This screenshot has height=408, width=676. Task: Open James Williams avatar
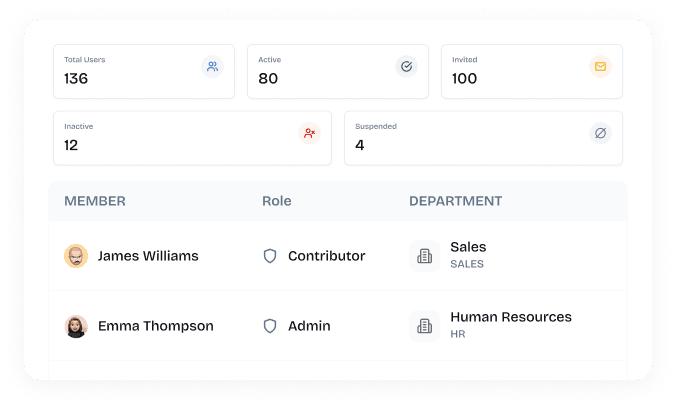coord(76,256)
